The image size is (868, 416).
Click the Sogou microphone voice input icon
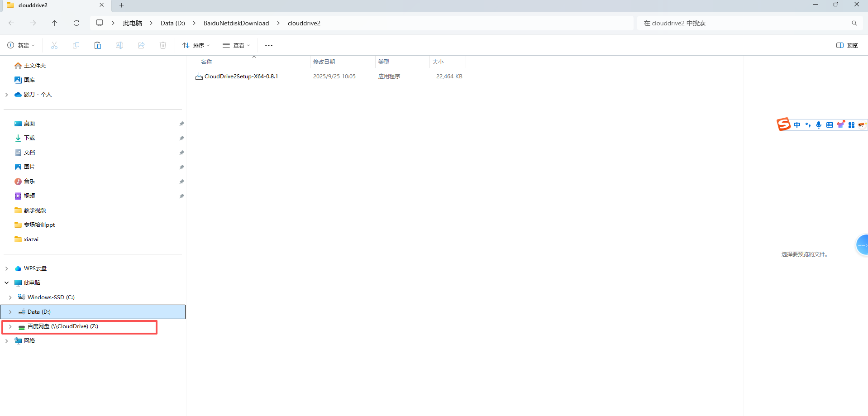(819, 125)
